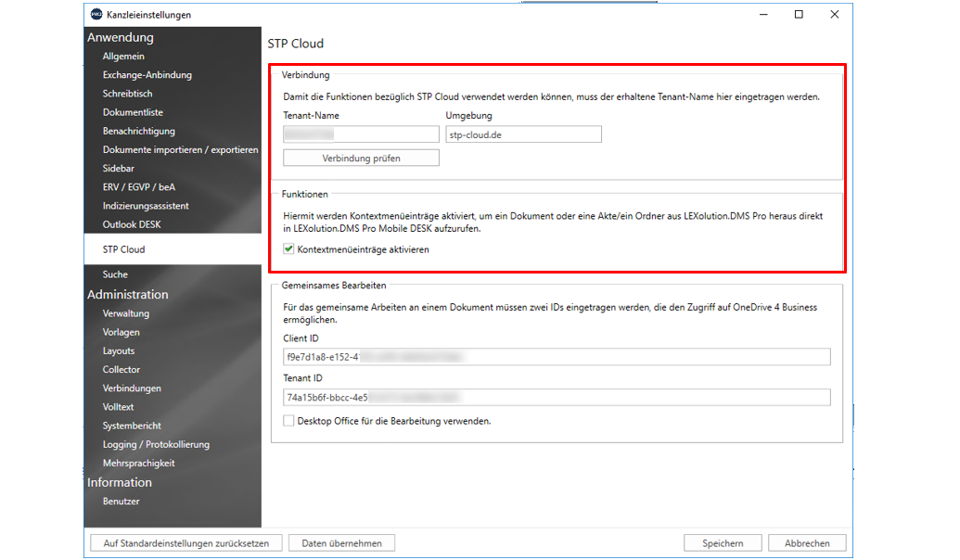The image size is (960, 560).
Task: Go to Collector settings
Action: [x=122, y=370]
